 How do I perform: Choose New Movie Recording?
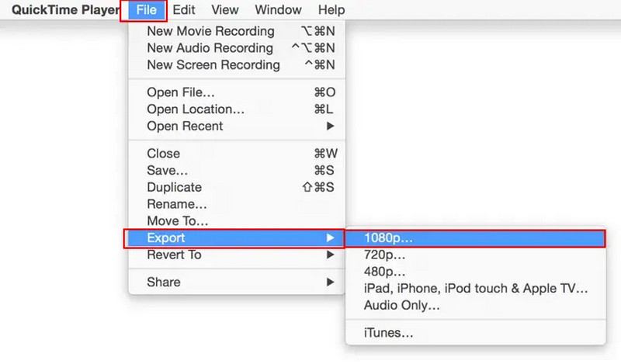(210, 31)
